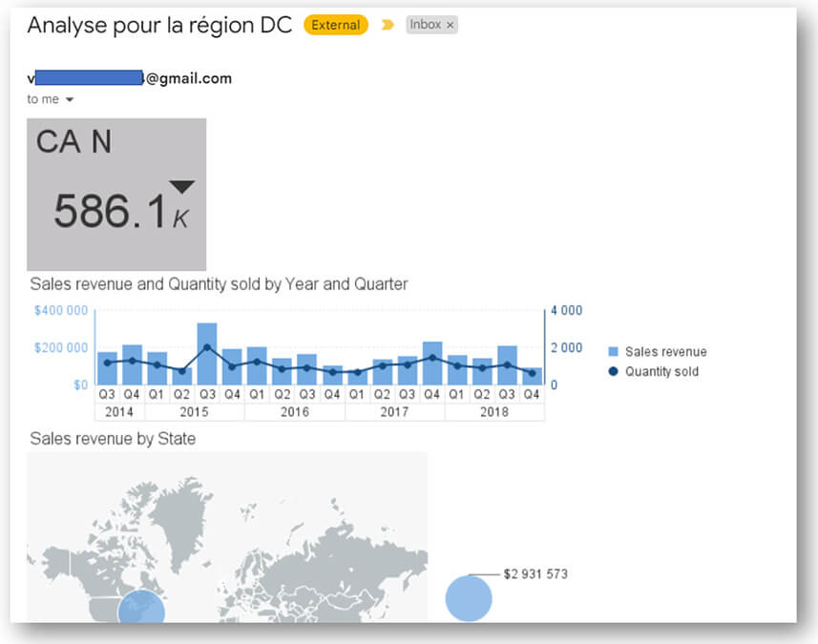This screenshot has height=644, width=818.
Task: Click the yellow forward arrow icon
Action: pyautogui.click(x=387, y=26)
